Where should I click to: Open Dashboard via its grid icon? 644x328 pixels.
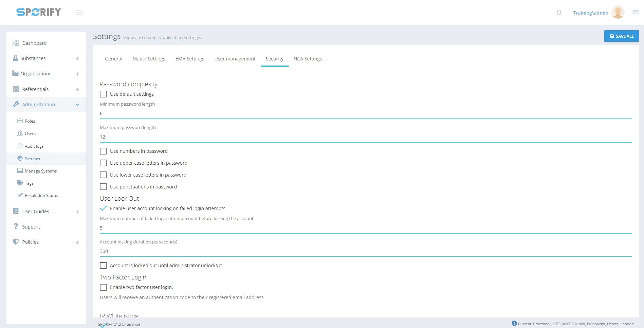(x=16, y=43)
